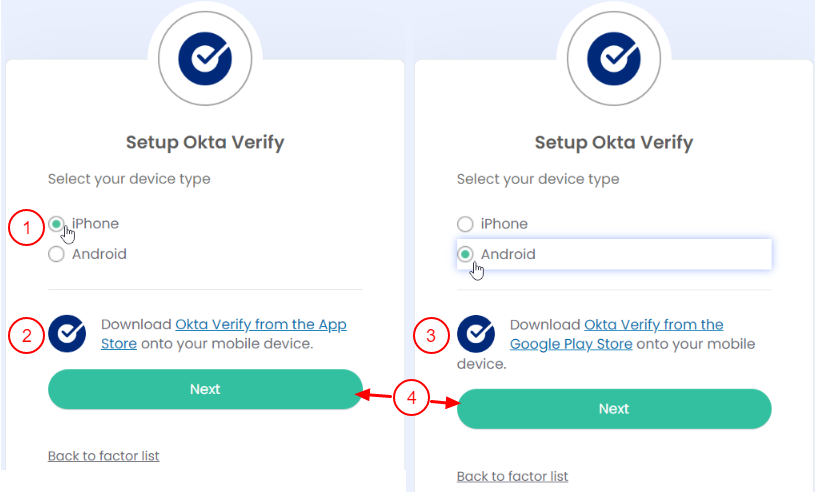The image size is (815, 492).
Task: Click the large Okta Verify logo above the Android setup panel
Action: (614, 61)
